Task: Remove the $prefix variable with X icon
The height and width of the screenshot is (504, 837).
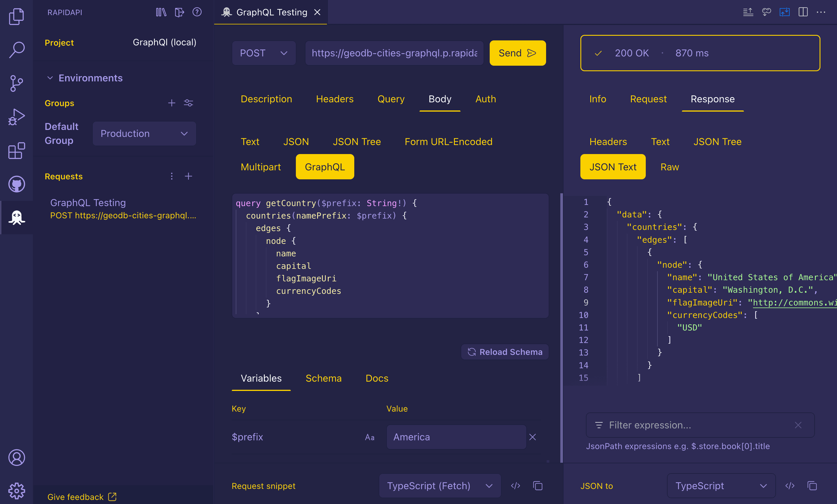Action: click(532, 437)
